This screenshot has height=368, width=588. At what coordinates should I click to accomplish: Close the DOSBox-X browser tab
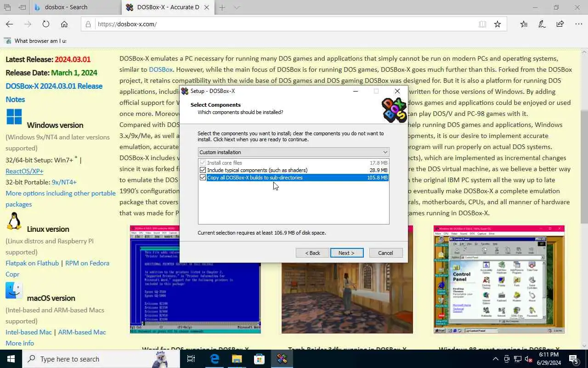tap(207, 7)
